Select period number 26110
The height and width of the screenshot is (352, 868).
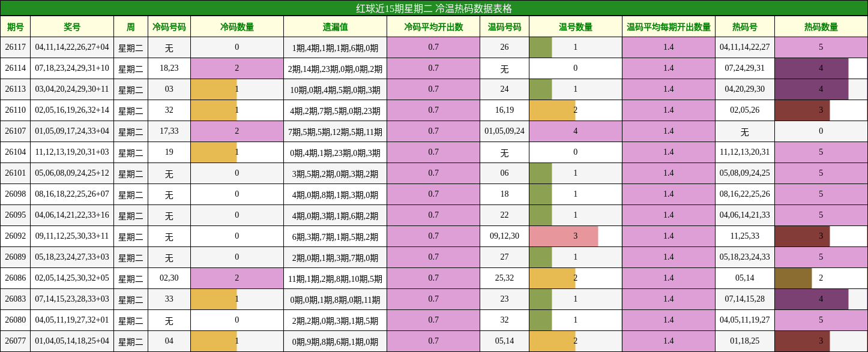click(16, 110)
